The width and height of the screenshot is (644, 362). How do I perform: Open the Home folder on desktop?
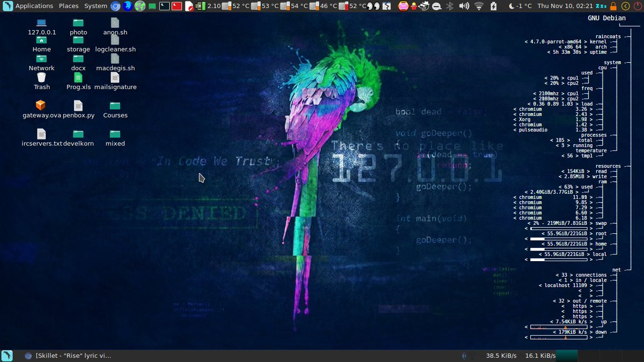[41, 45]
